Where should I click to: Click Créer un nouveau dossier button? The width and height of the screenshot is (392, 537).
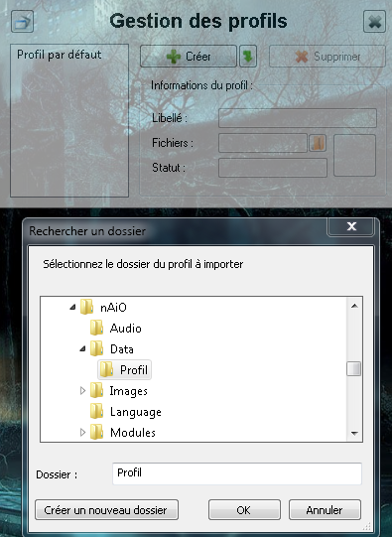(x=106, y=510)
